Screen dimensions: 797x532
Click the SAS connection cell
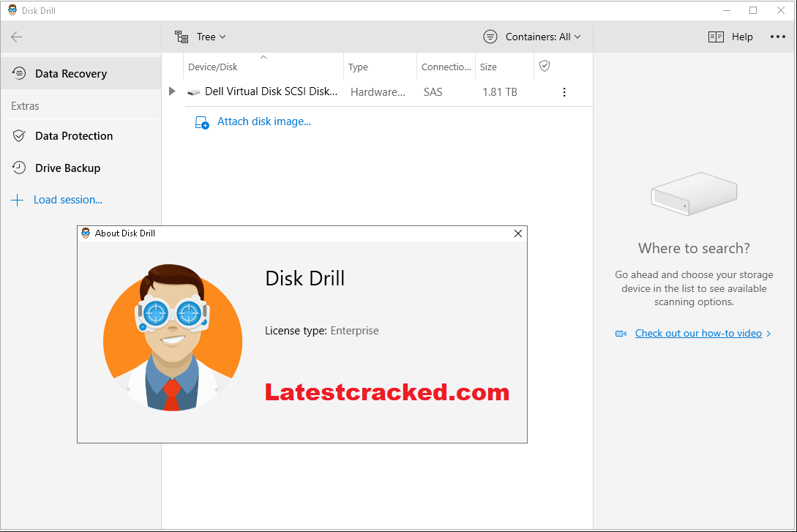(433, 92)
